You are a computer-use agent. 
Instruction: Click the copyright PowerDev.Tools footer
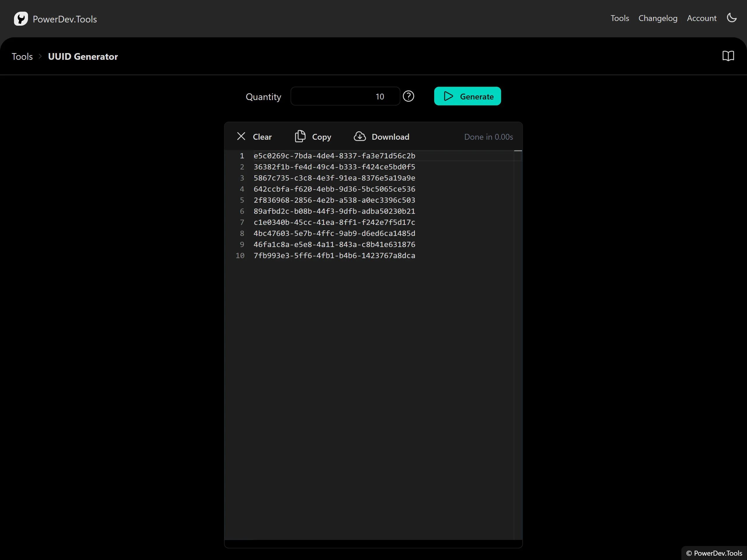pos(714,553)
